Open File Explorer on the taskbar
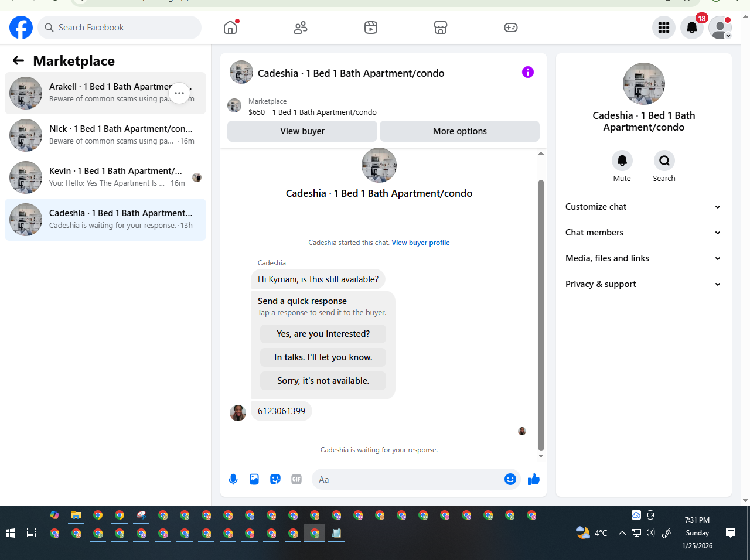Image resolution: width=750 pixels, height=560 pixels. click(x=76, y=515)
